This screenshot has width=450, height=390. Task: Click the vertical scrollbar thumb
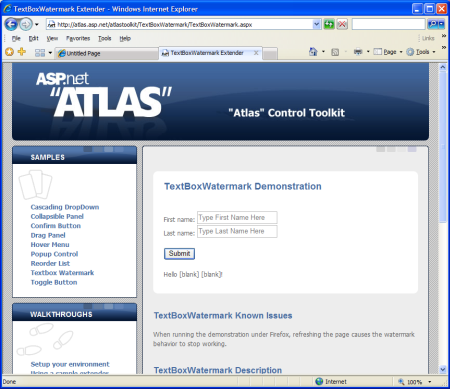[x=443, y=147]
